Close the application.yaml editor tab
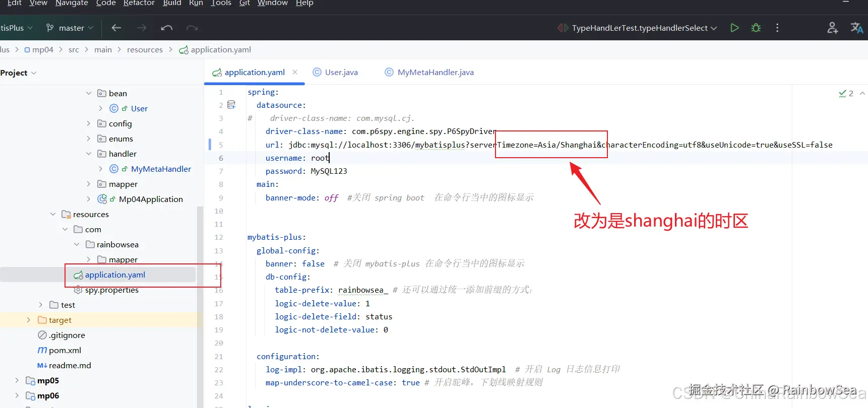 [x=295, y=72]
